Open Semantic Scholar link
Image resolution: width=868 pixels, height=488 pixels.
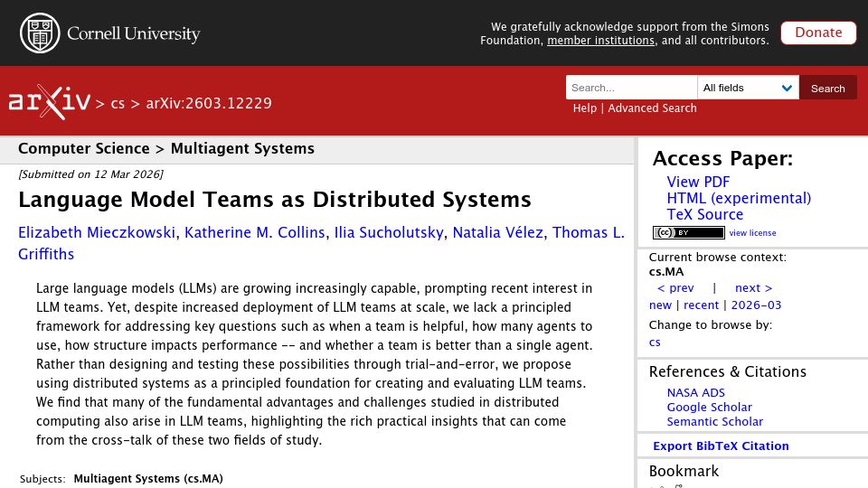coord(714,422)
